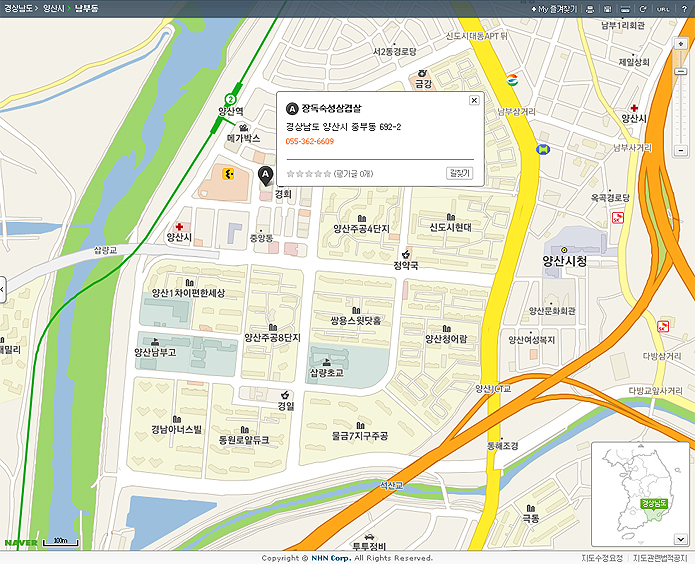Click the 삼량초교 school icon
The width and height of the screenshot is (695, 564).
[x=327, y=362]
